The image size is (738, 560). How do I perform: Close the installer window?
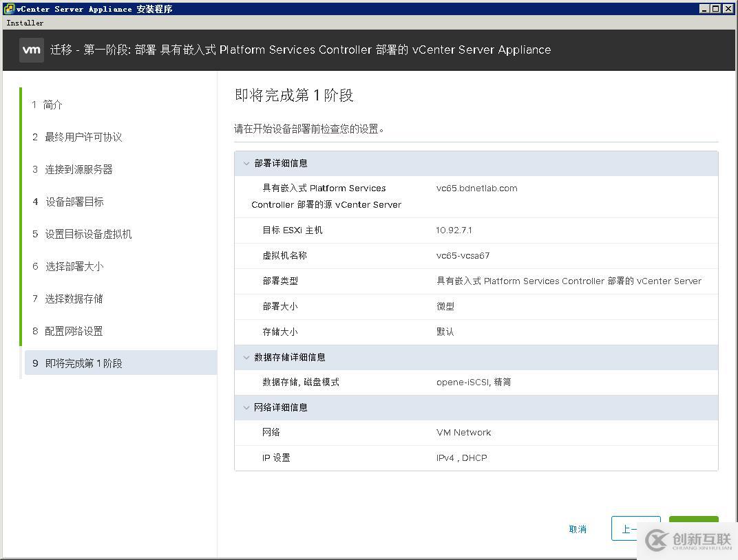click(x=728, y=8)
